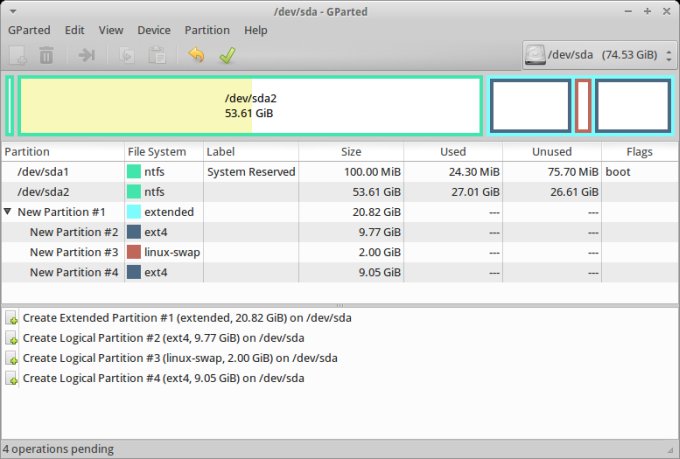Click the Paste partition toolbar icon
The width and height of the screenshot is (680, 459).
tap(155, 55)
